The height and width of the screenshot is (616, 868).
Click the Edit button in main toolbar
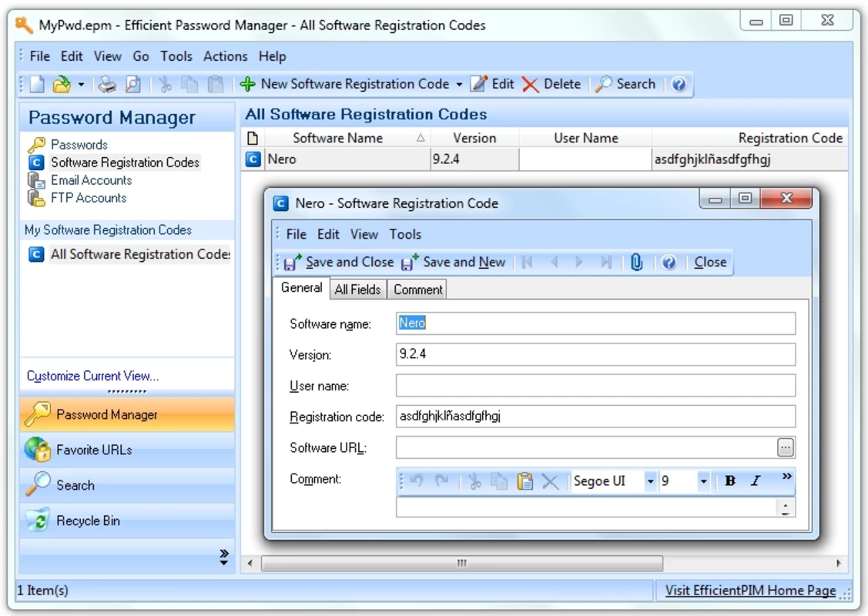(492, 84)
